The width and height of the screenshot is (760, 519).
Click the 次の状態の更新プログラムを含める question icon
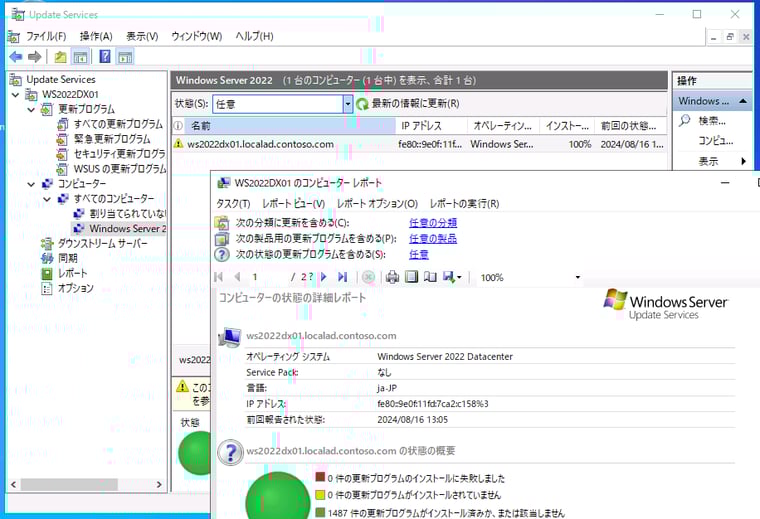pos(222,254)
